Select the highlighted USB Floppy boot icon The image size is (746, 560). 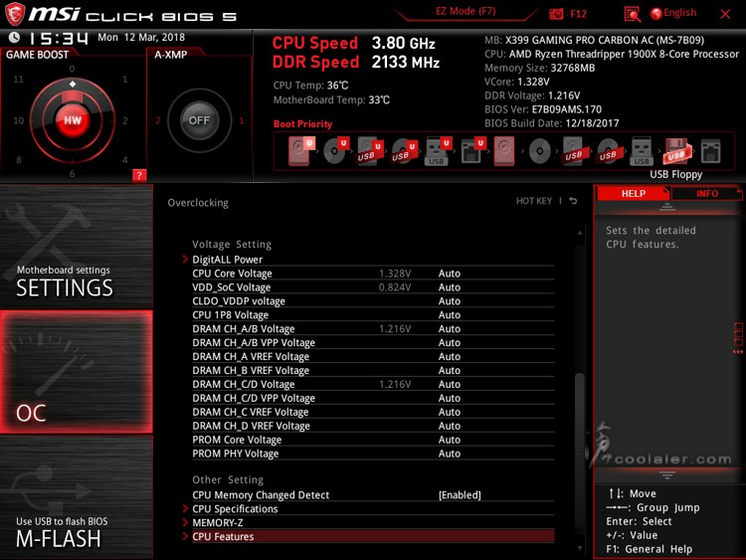point(676,151)
